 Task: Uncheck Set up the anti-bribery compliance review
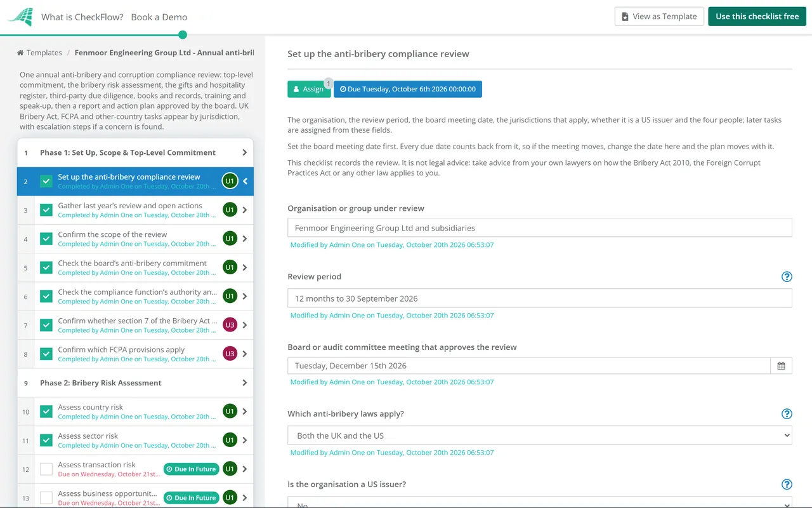tap(46, 182)
